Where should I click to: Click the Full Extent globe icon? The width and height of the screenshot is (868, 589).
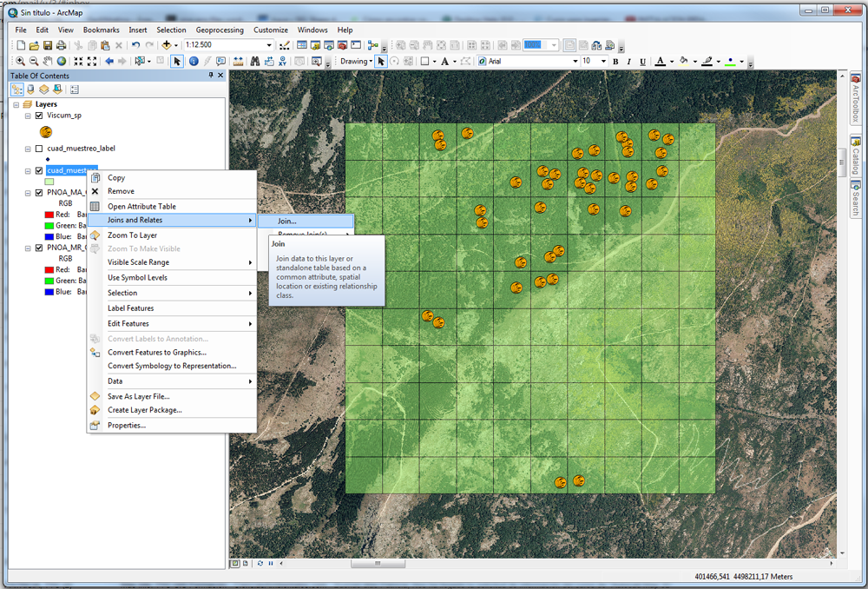tap(62, 61)
